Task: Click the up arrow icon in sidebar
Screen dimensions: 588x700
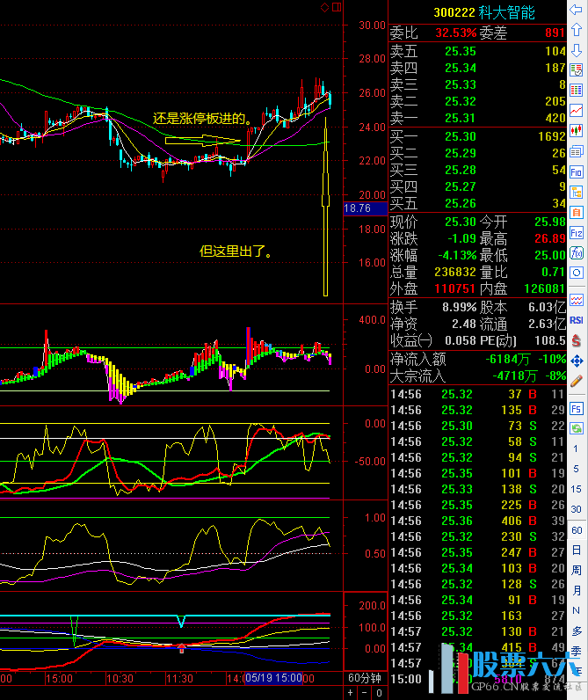Action: [x=577, y=31]
